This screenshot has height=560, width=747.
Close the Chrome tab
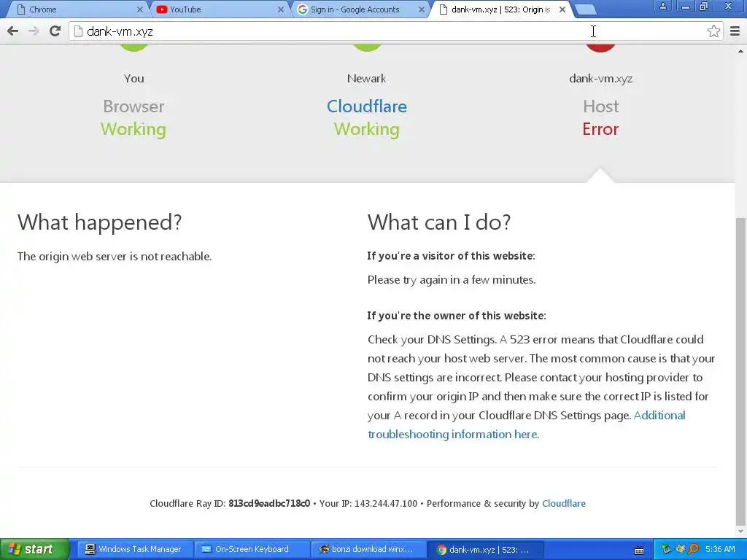pos(140,9)
